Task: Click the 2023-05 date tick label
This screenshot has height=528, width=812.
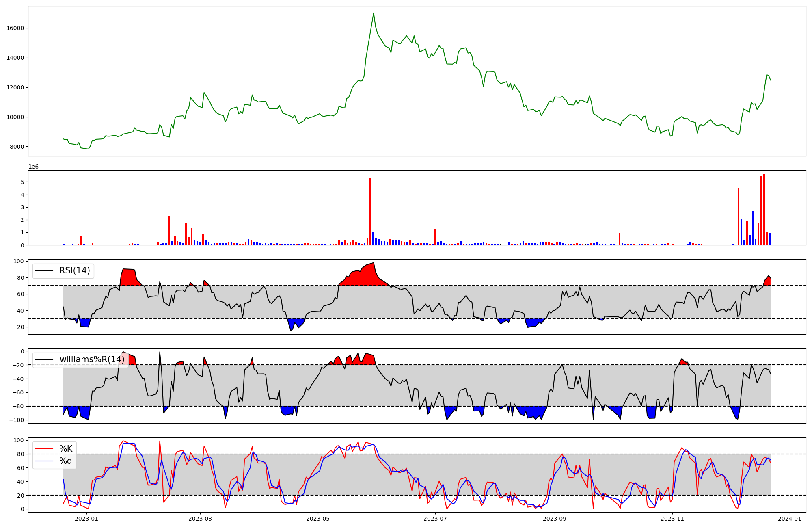Action: pos(318,519)
